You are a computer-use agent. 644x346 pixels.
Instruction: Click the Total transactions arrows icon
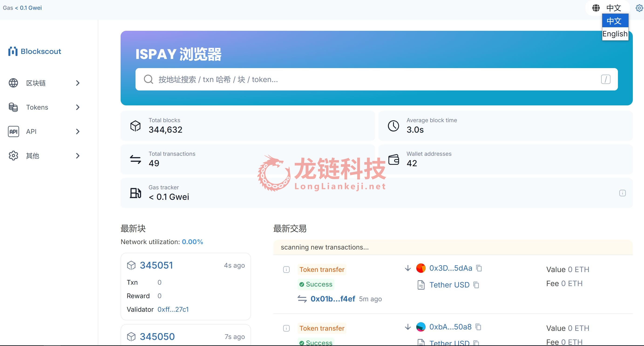(x=135, y=159)
